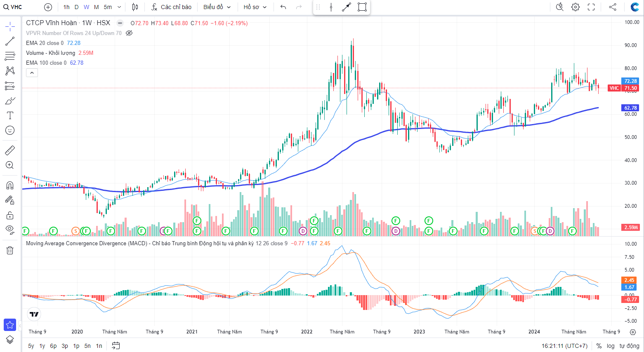Switch to 5m timeframe

click(x=108, y=7)
